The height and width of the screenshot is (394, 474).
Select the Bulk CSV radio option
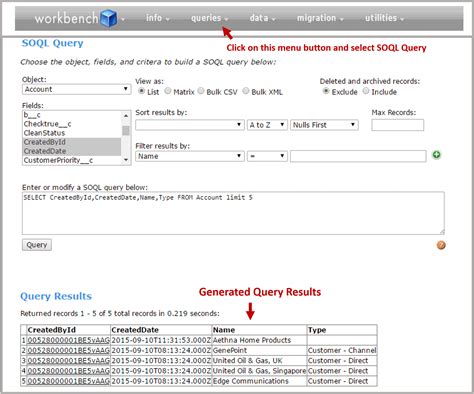[x=201, y=90]
